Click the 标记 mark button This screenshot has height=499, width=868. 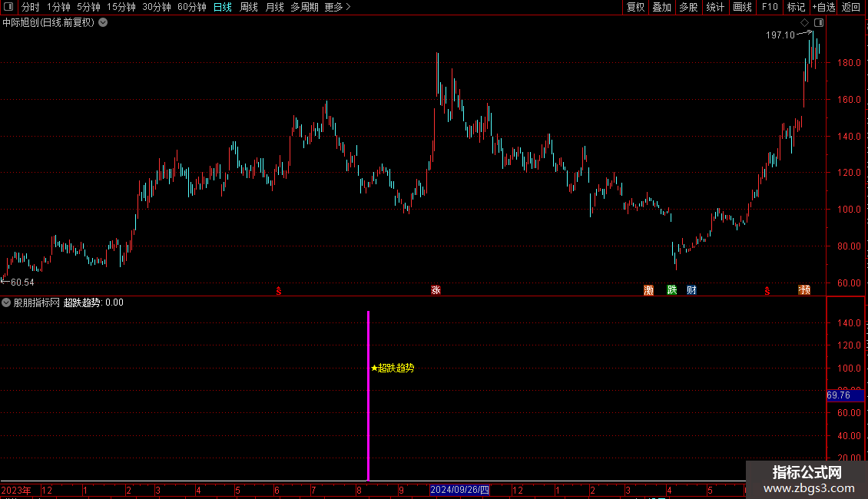coord(796,7)
